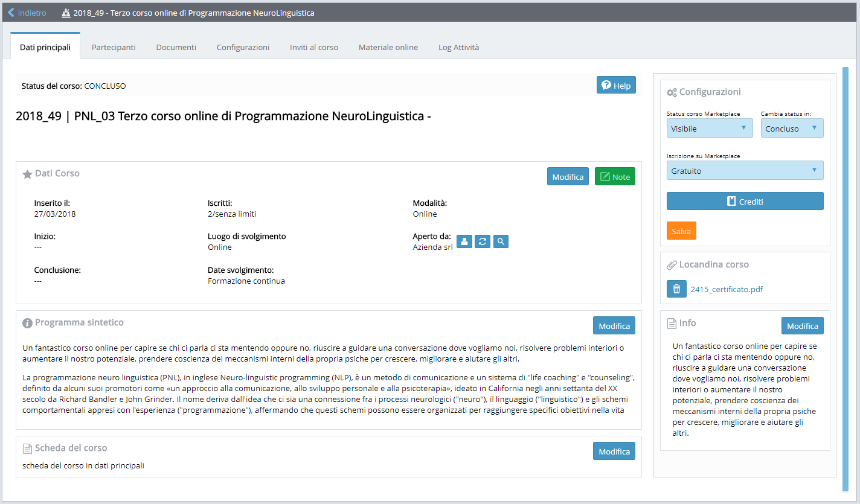
Task: Click the vertical blue scrollbar on right
Action: click(x=846, y=279)
